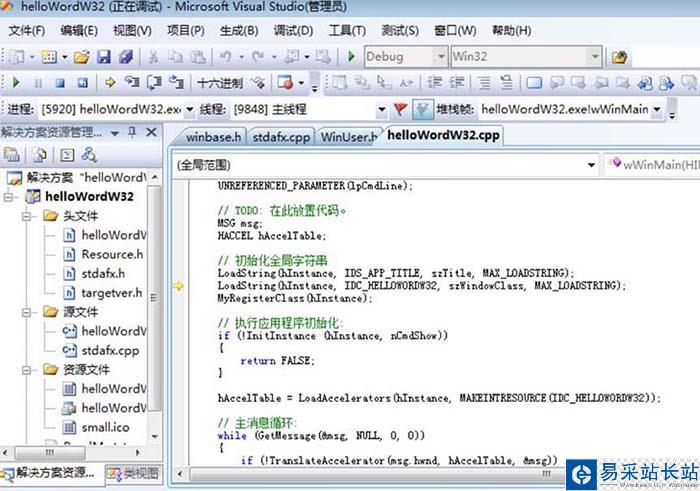Click the Step Into icon
This screenshot has width=700, height=491.
(x=132, y=83)
